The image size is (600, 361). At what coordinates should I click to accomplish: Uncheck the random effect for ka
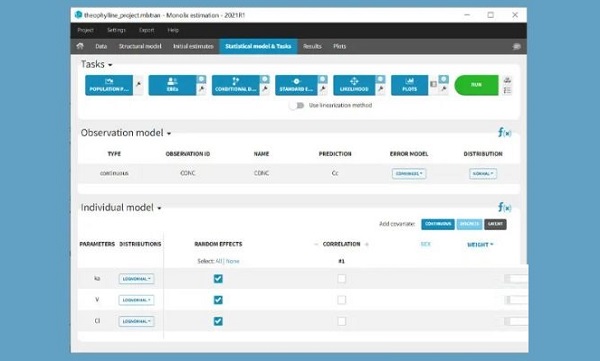coord(218,279)
